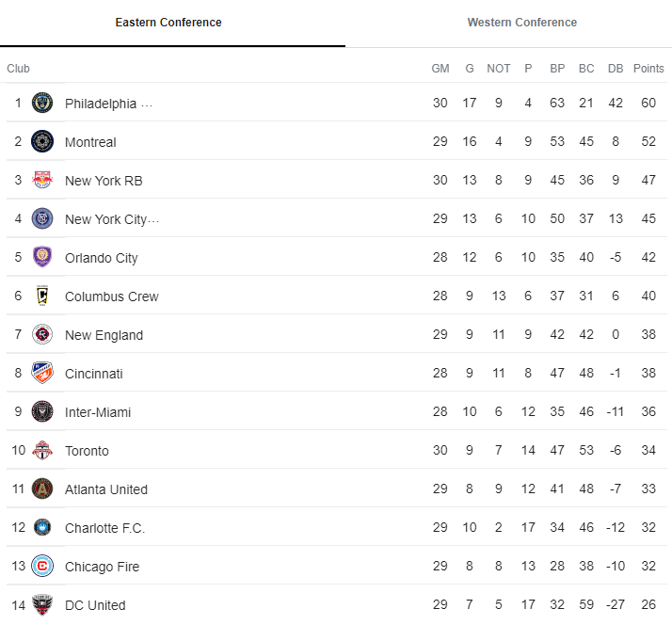The image size is (672, 625).
Task: Click the Club column header
Action: pyautogui.click(x=19, y=69)
